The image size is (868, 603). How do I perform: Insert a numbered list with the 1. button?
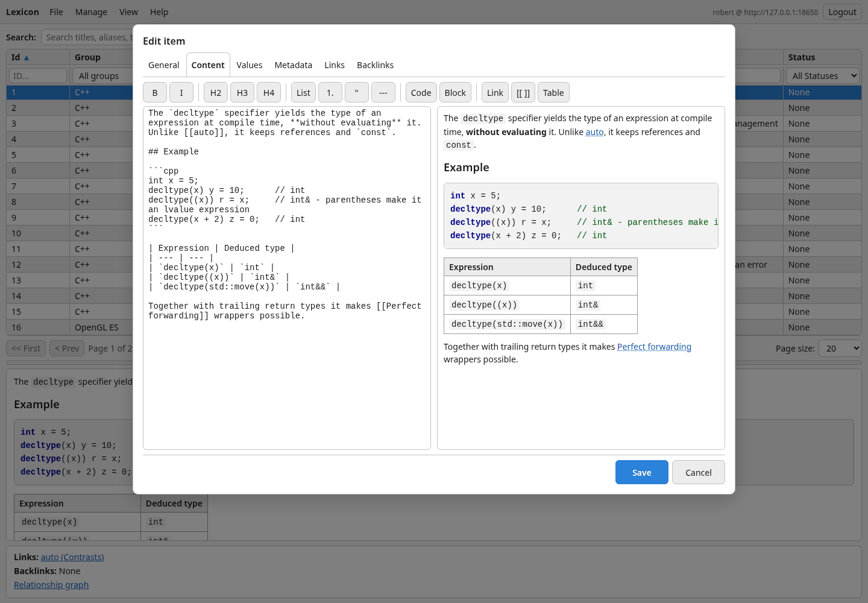click(x=330, y=93)
